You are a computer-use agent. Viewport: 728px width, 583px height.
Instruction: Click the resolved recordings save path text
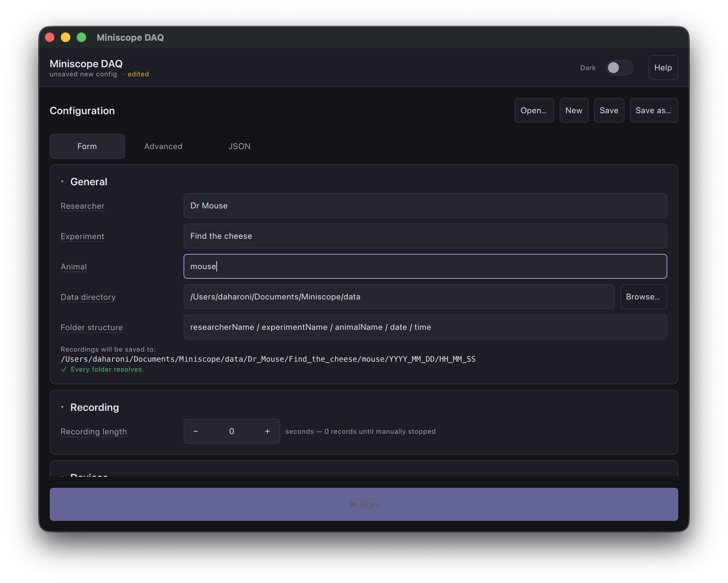coord(268,359)
